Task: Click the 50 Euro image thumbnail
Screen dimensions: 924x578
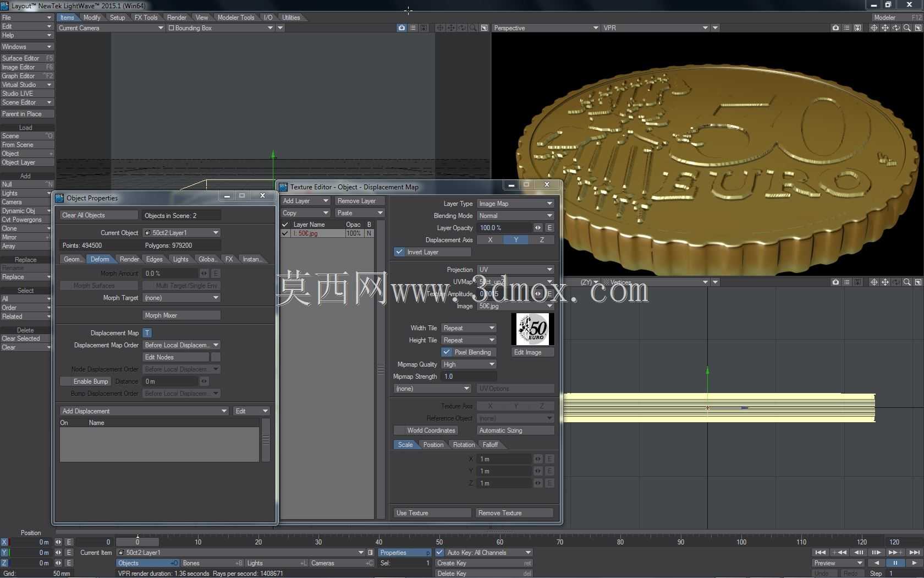Action: pyautogui.click(x=532, y=329)
